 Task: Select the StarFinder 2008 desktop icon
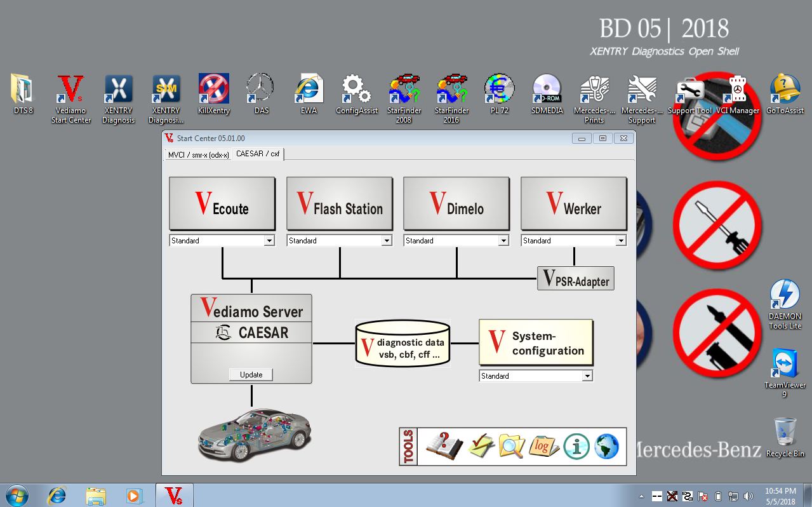404,98
